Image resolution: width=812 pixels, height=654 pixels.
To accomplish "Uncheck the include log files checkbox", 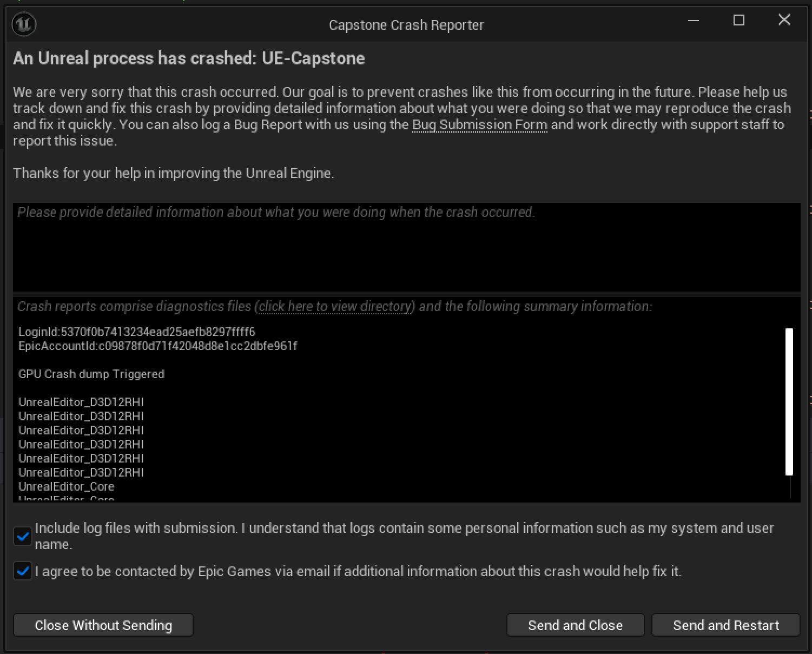I will [x=23, y=536].
